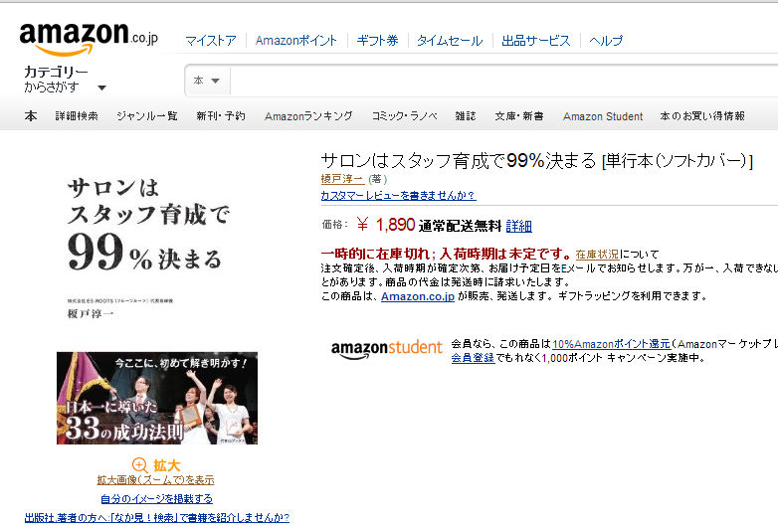
Task: Open the 自分のイメージを掲載する link
Action: 157,499
